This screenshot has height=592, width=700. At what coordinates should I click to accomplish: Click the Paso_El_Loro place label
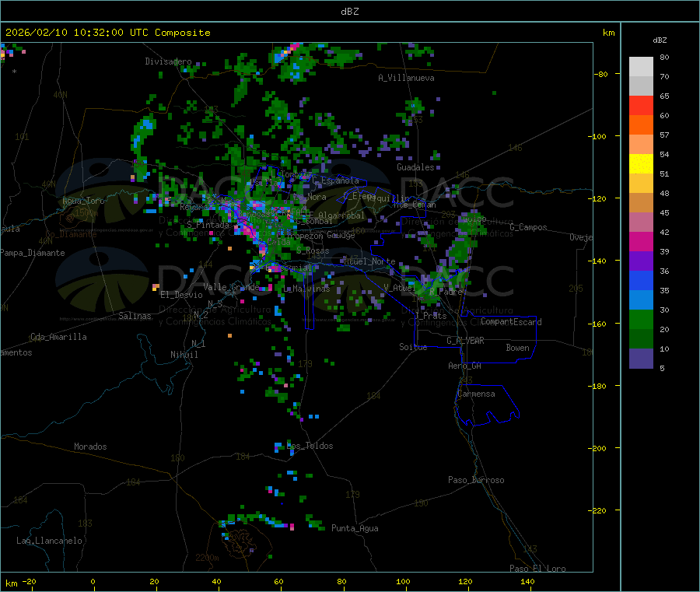click(x=537, y=569)
